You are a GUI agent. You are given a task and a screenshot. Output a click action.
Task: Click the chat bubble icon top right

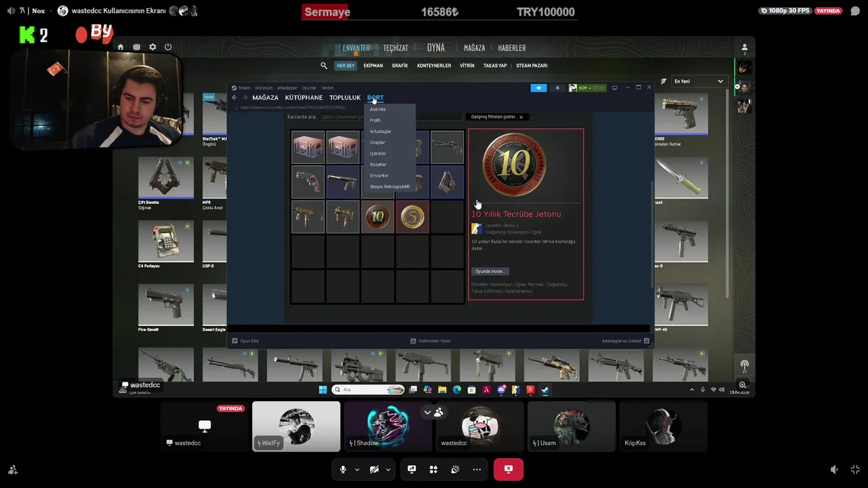[854, 11]
